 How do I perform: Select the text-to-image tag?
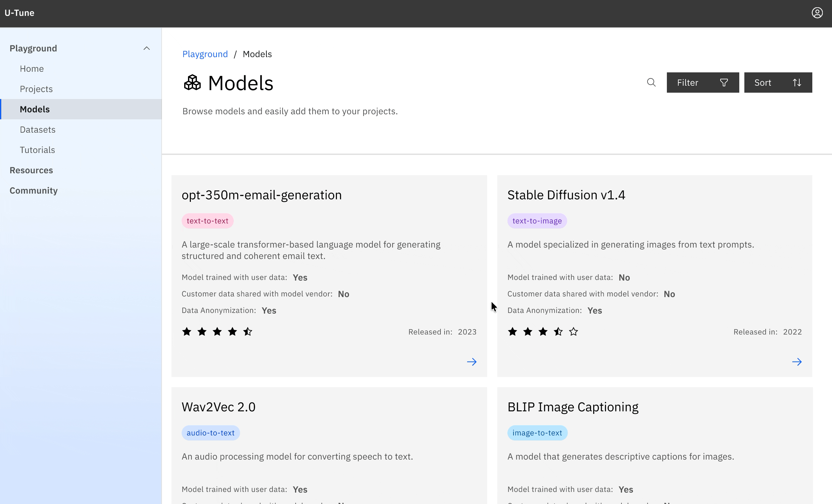[537, 221]
